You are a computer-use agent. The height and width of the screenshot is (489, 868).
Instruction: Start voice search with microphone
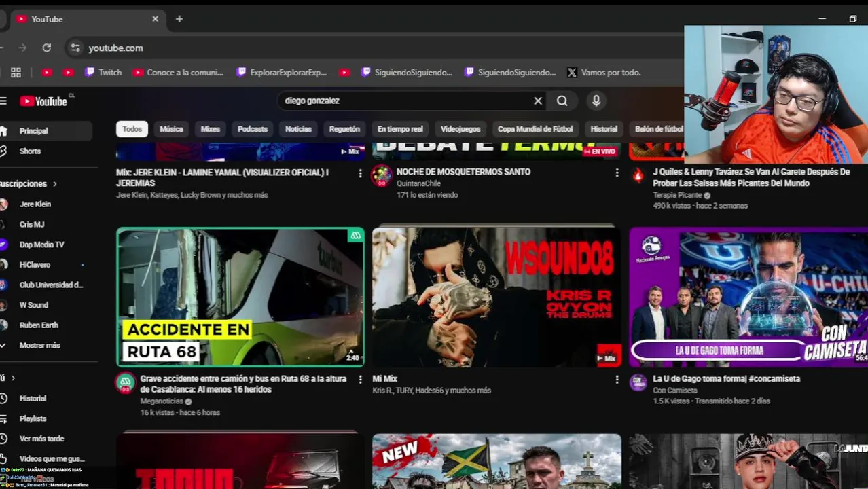pyautogui.click(x=596, y=101)
